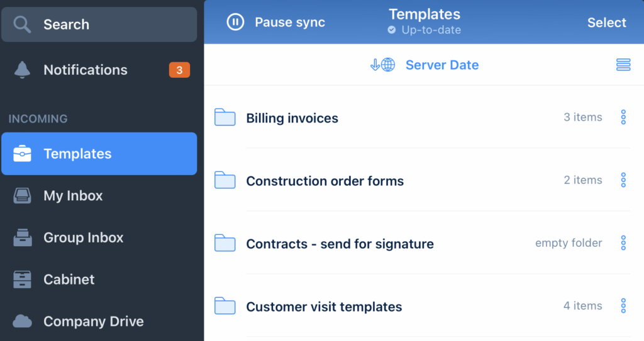Click the pause sync circle icon

point(235,23)
